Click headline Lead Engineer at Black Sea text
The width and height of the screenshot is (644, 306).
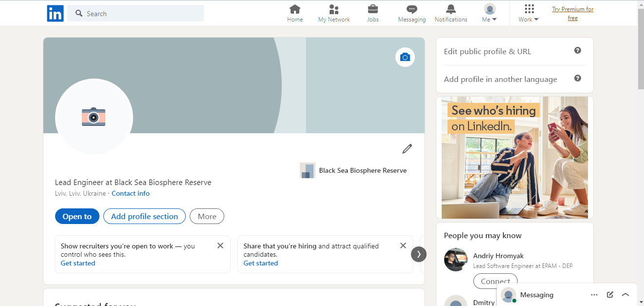(133, 183)
